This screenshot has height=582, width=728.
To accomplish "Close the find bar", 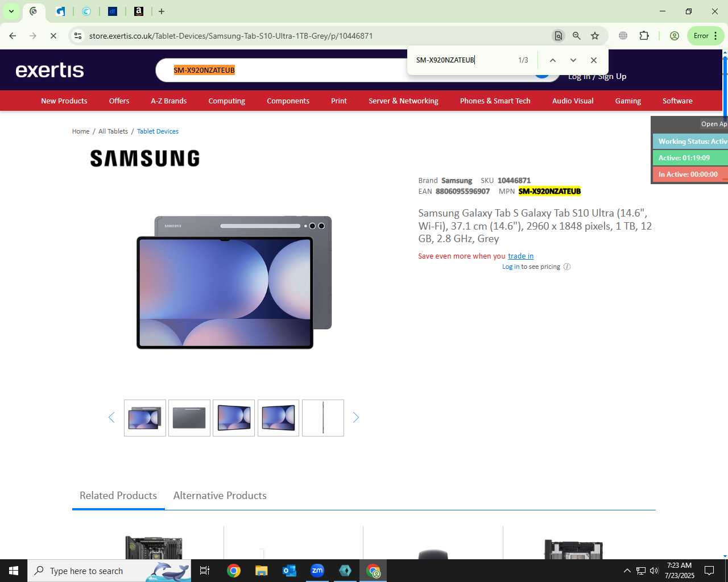I will (x=594, y=60).
